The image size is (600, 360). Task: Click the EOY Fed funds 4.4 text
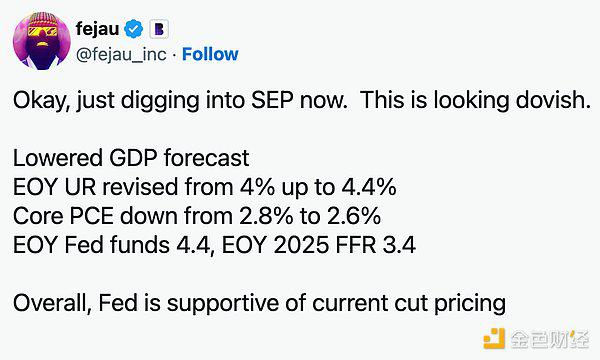click(112, 245)
